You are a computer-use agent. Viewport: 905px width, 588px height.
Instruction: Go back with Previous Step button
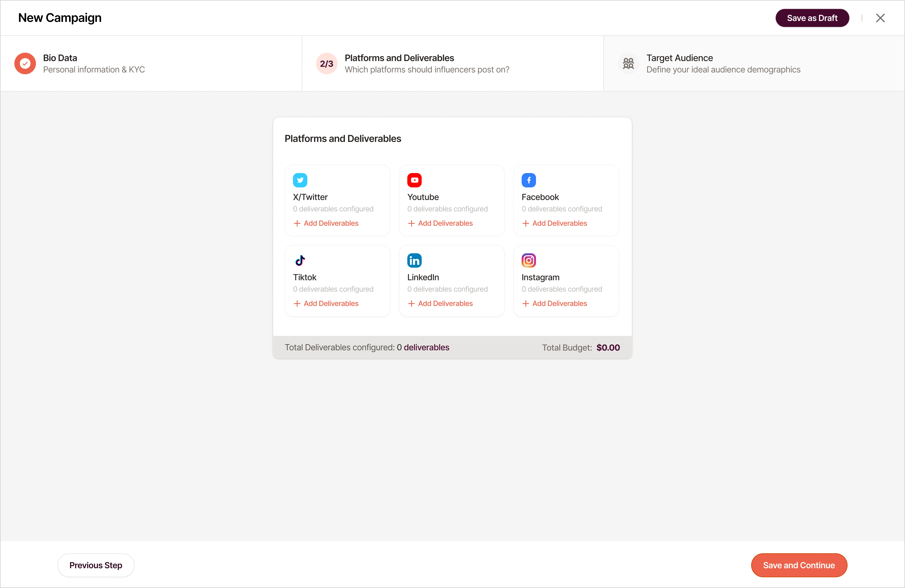click(96, 565)
